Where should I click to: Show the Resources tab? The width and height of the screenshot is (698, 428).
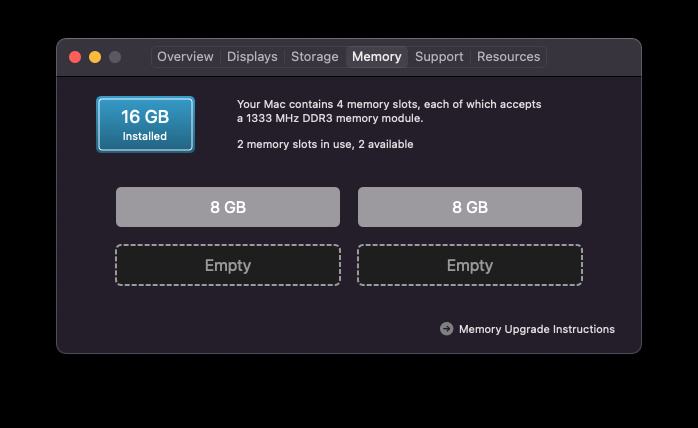pyautogui.click(x=508, y=57)
